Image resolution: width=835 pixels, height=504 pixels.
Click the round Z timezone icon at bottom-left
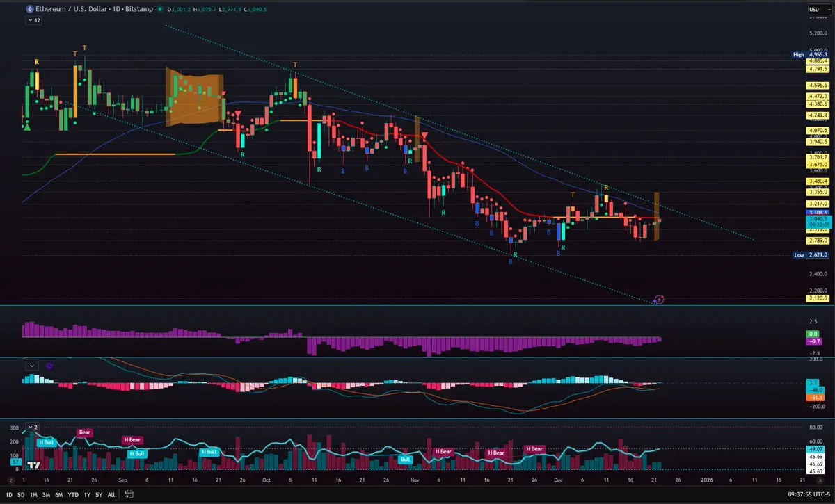[10, 480]
